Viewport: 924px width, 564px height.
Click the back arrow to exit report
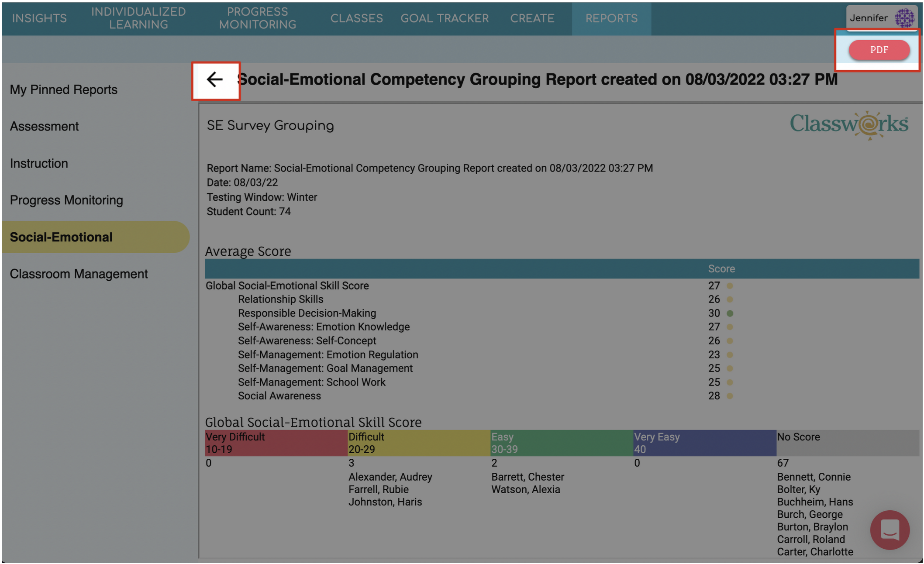click(x=215, y=79)
